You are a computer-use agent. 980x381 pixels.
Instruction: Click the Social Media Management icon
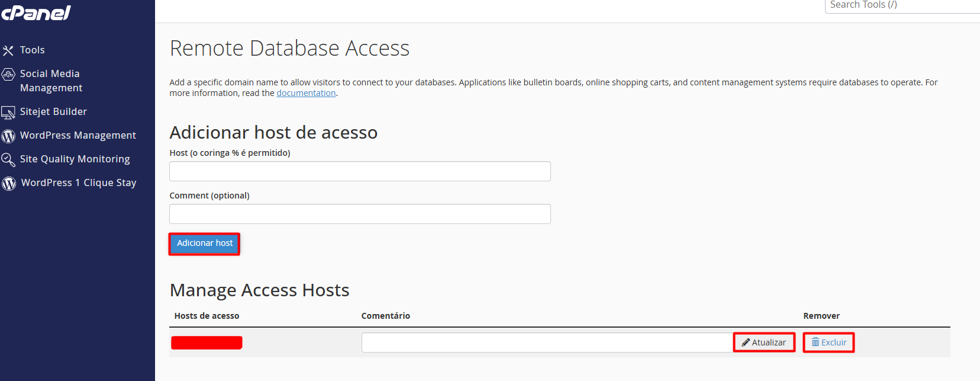point(8,74)
